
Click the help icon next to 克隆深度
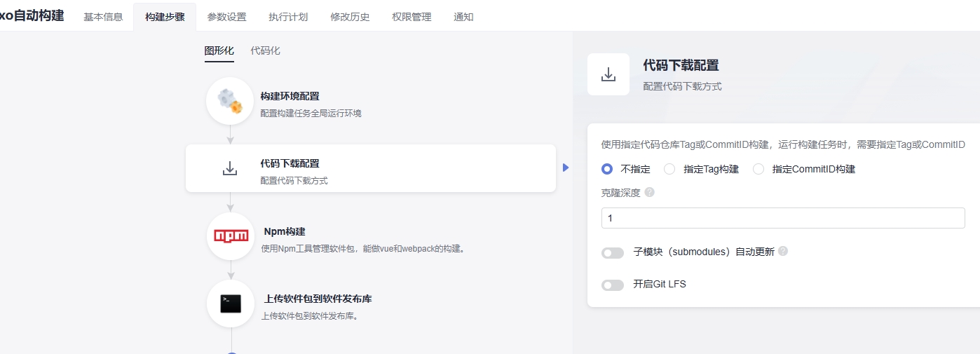(649, 192)
